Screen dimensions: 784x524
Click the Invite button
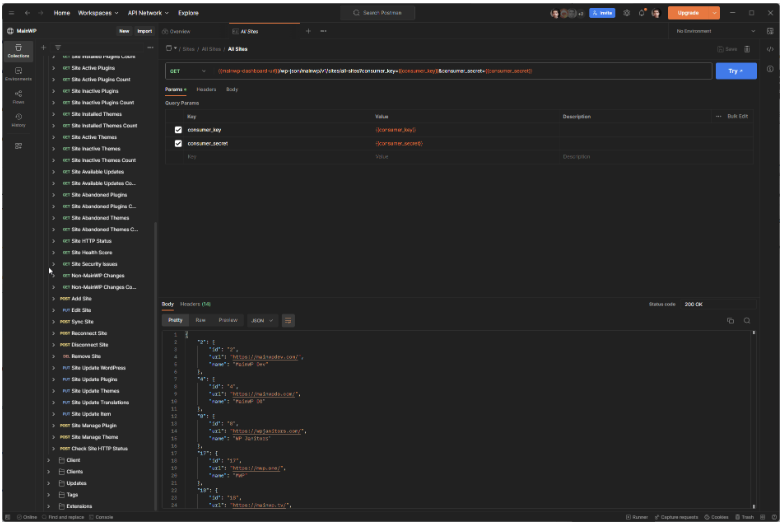[x=602, y=13]
